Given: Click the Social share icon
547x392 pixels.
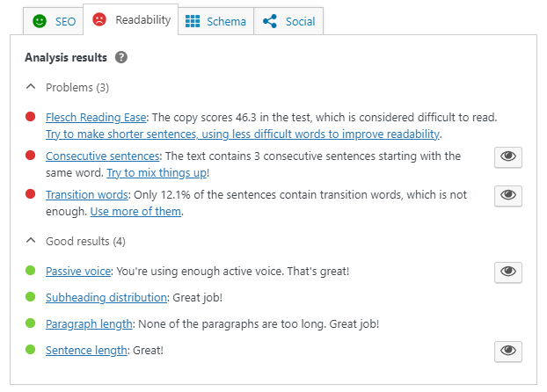Looking at the screenshot, I should [x=270, y=21].
